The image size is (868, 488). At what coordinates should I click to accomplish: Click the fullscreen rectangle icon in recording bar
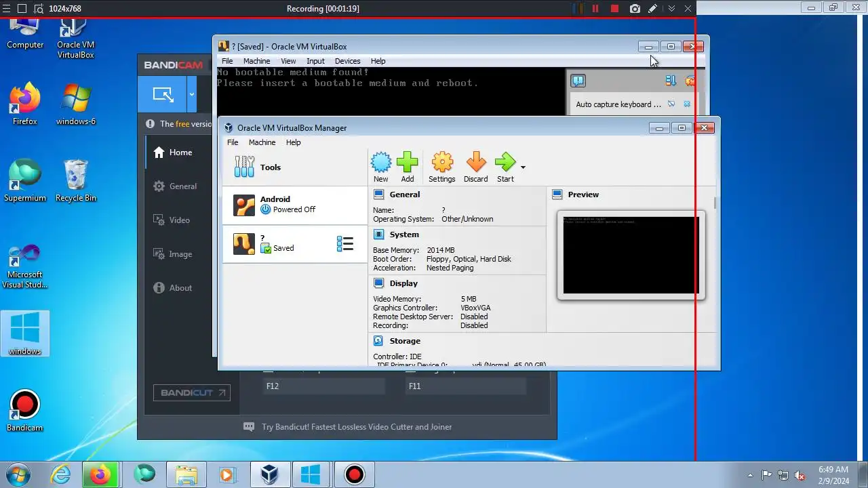pyautogui.click(x=22, y=9)
